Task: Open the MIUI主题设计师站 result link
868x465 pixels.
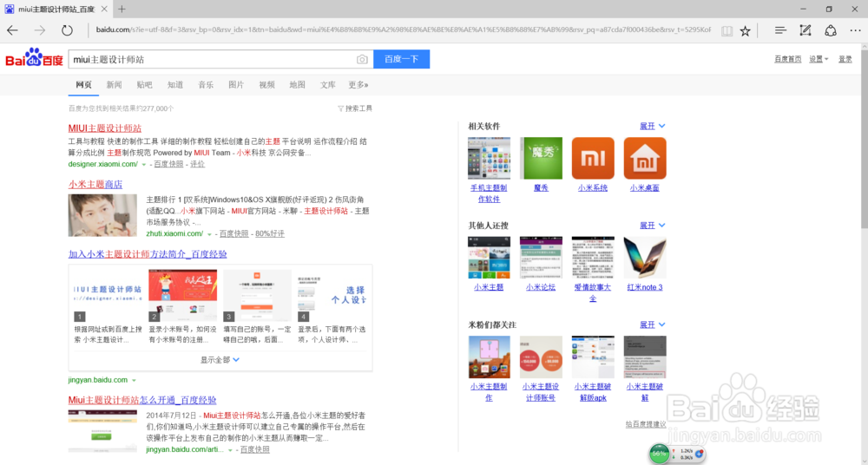Action: click(x=105, y=128)
